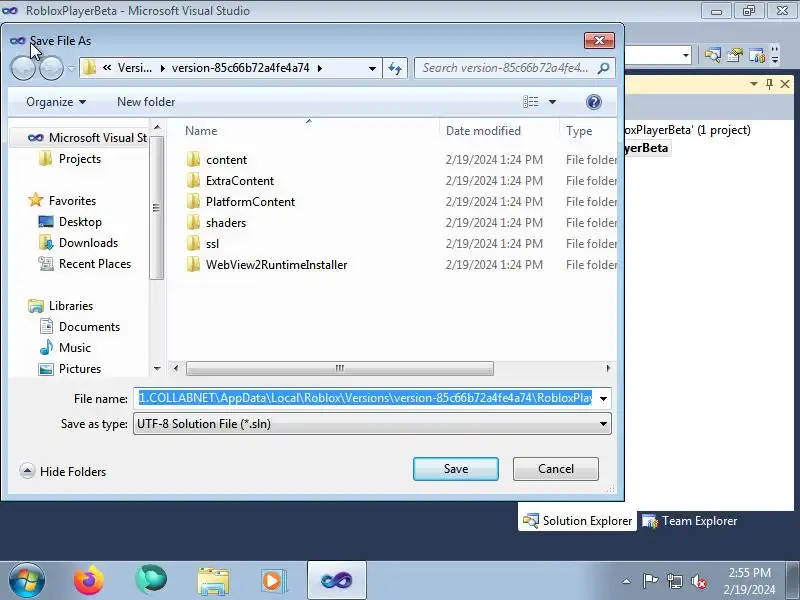Click navigation pane scroll up arrow
Image resolution: width=800 pixels, height=600 pixels.
click(157, 127)
